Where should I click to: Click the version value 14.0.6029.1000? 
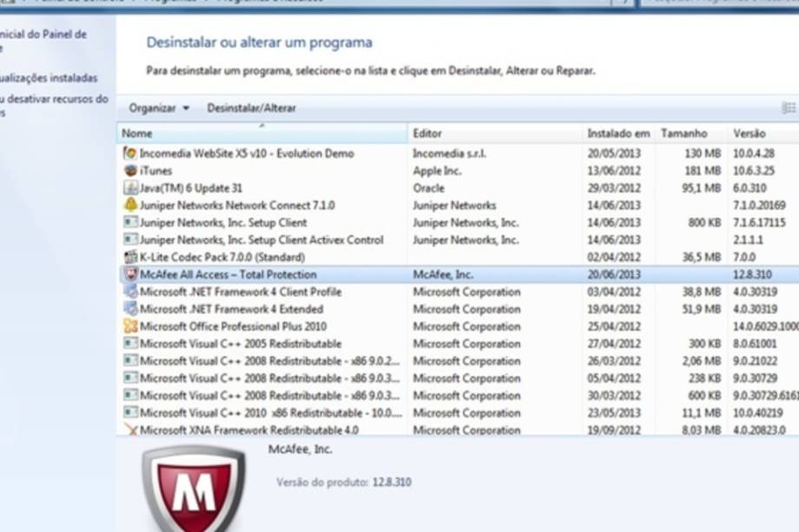coord(766,326)
